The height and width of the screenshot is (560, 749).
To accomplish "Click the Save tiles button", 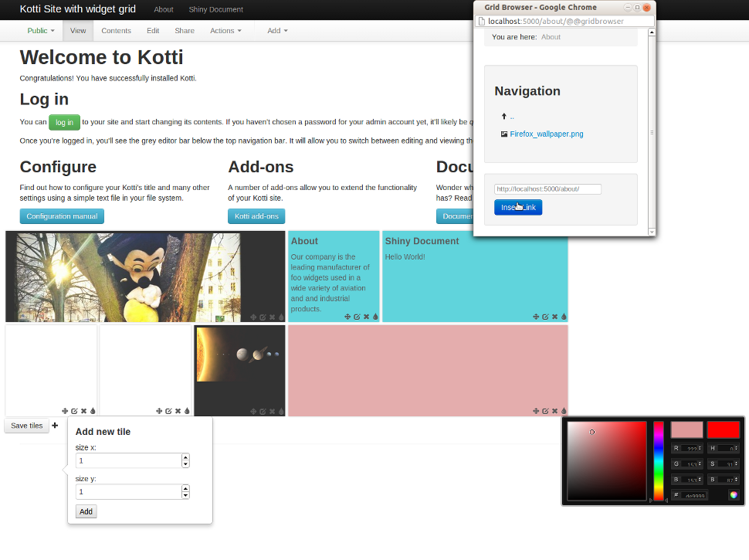I will point(27,426).
